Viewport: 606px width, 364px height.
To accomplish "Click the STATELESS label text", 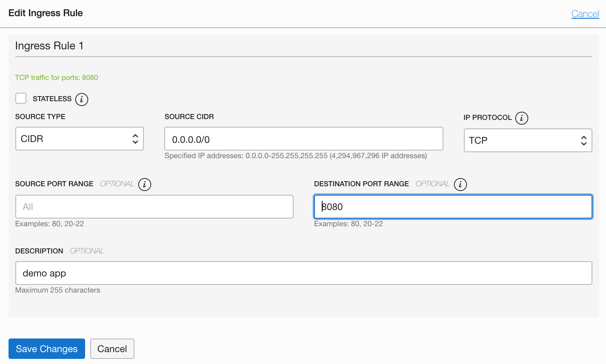I will point(52,99).
